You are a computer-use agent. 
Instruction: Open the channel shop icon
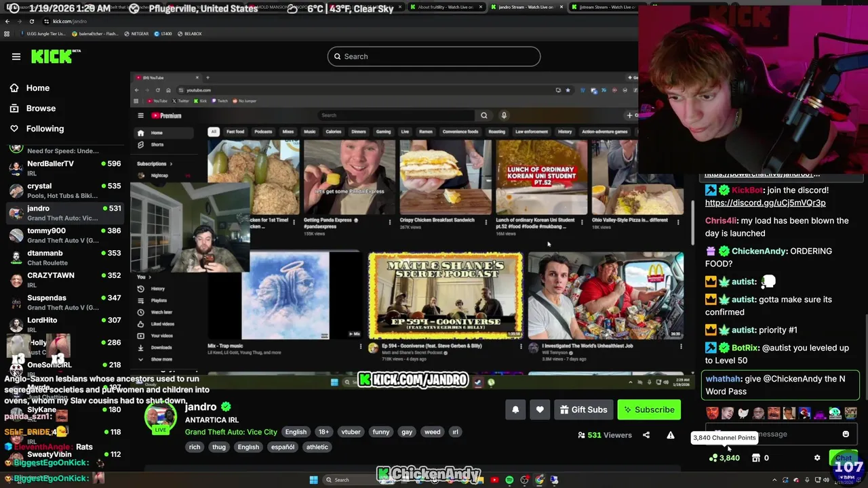coord(756,458)
